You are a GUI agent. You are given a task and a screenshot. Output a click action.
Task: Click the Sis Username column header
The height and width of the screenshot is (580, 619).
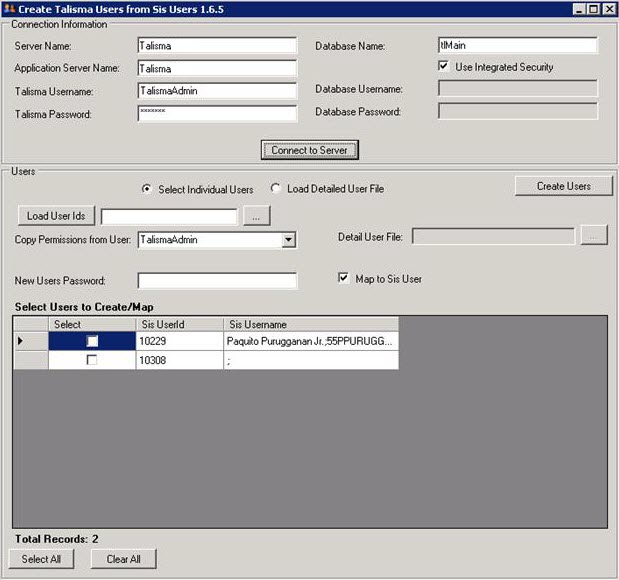click(x=311, y=324)
